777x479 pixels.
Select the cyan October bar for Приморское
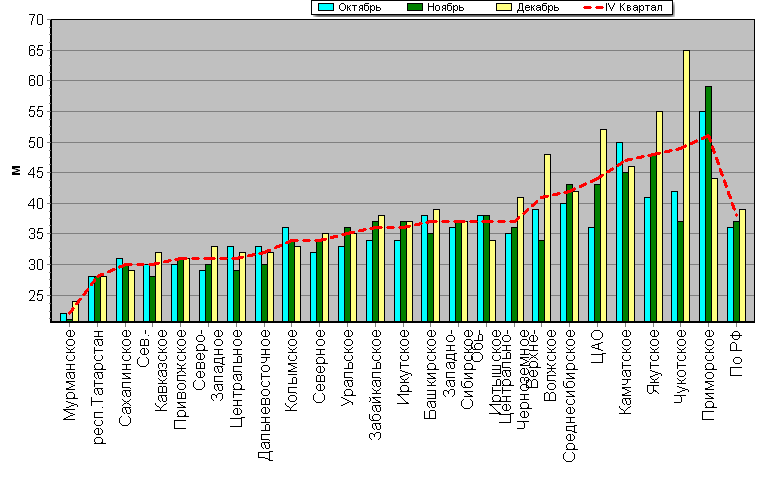coord(702,217)
